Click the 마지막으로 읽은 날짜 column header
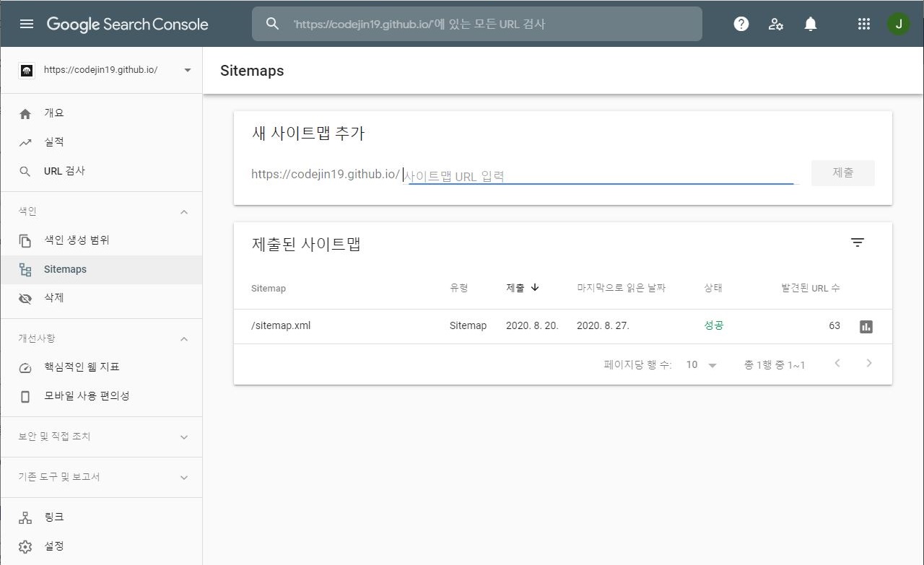924x565 pixels. [x=621, y=288]
